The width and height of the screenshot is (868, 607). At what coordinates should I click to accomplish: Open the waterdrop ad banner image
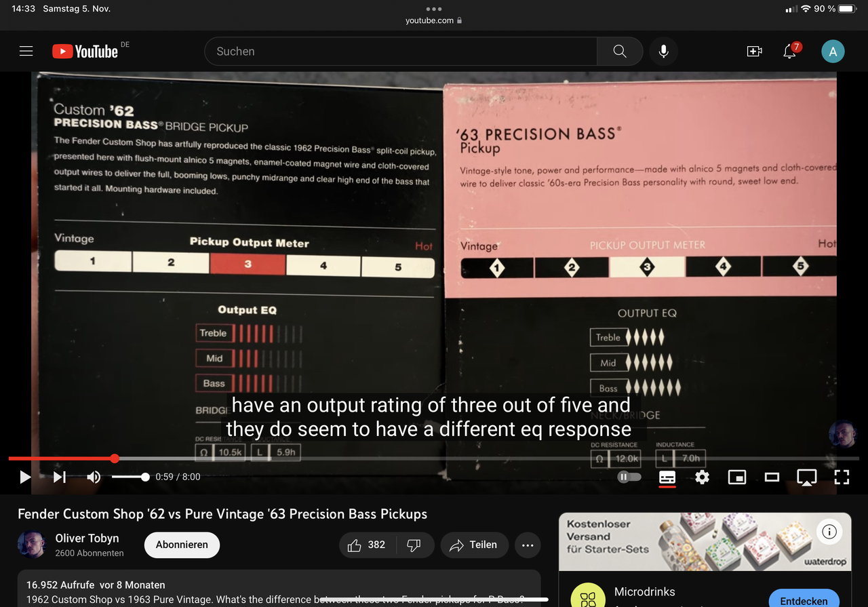[x=705, y=541]
